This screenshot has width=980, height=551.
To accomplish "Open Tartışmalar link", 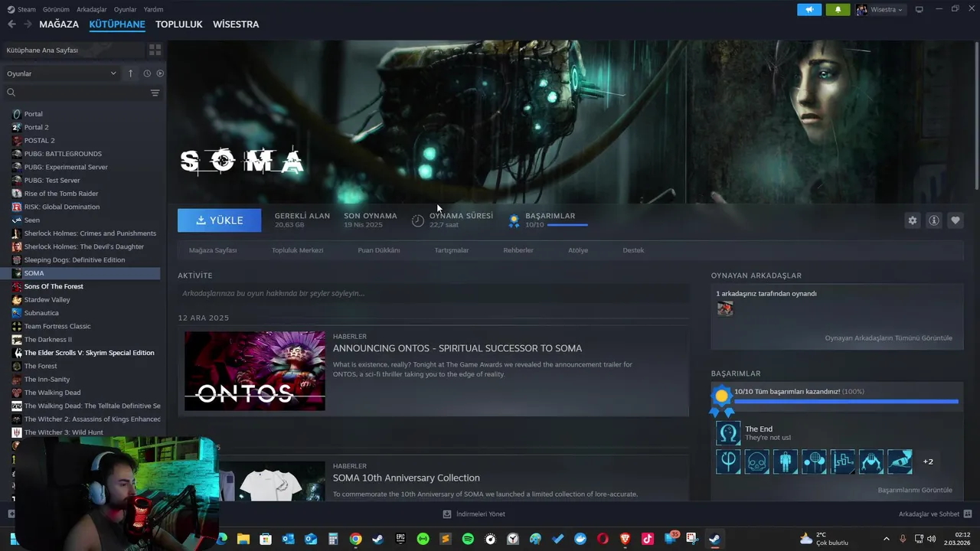I will click(x=452, y=250).
